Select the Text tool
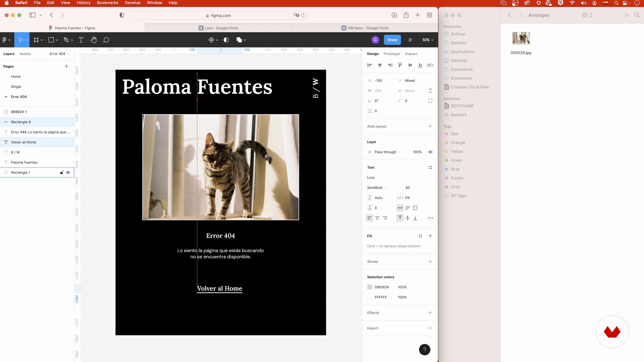 point(81,40)
